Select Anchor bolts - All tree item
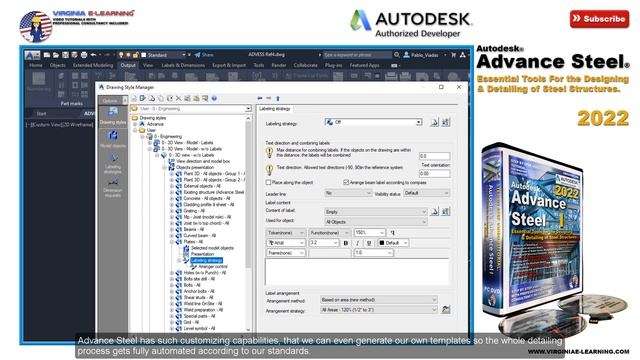 tap(199, 291)
